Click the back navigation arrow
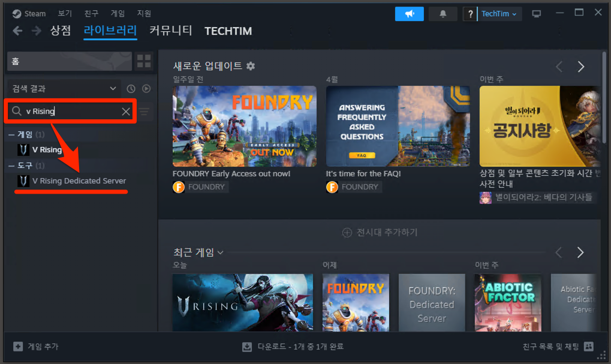The height and width of the screenshot is (364, 611). [17, 31]
